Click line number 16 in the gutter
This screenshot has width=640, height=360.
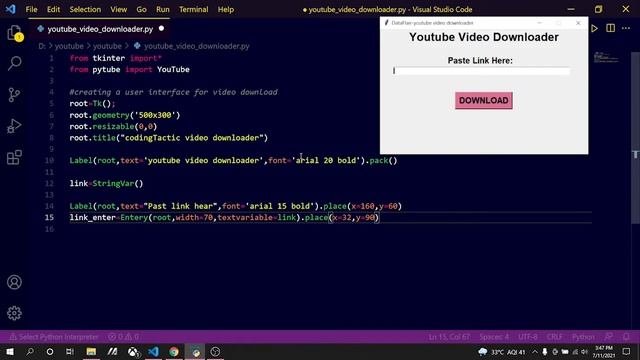[x=49, y=229]
